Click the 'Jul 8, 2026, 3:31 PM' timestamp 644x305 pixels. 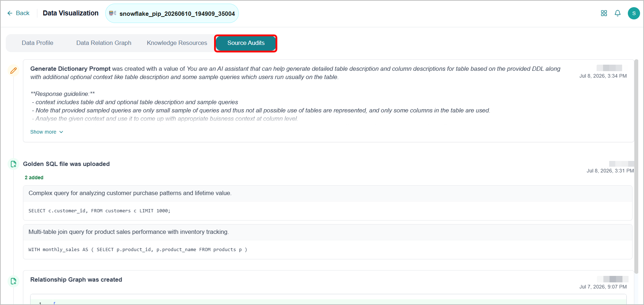click(x=610, y=171)
